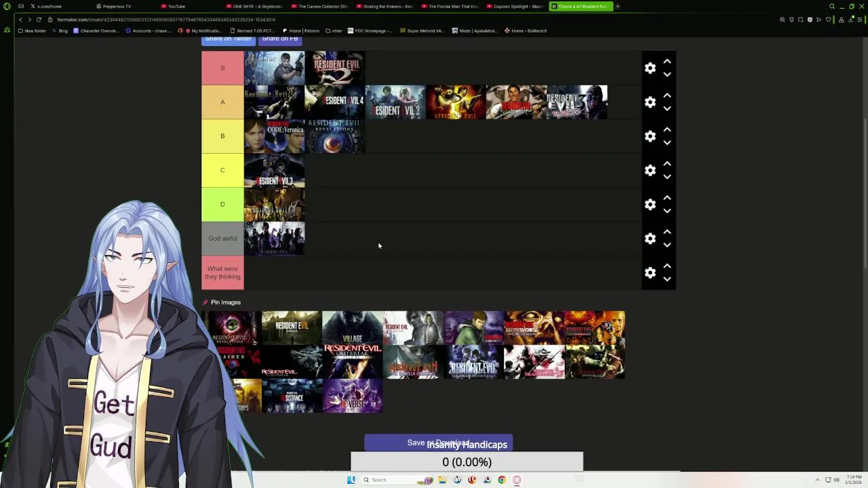Toggle Pin Images option
The width and height of the screenshot is (868, 488).
click(221, 302)
